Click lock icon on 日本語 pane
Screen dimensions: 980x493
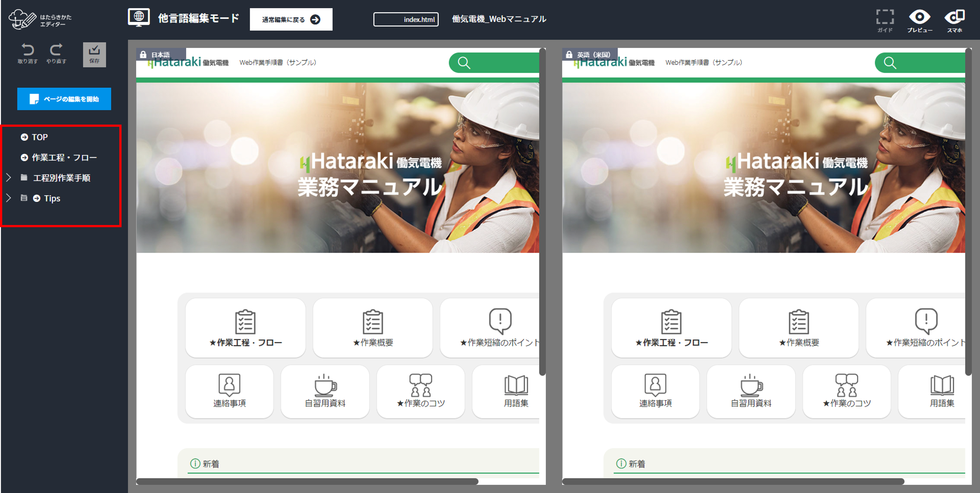143,55
